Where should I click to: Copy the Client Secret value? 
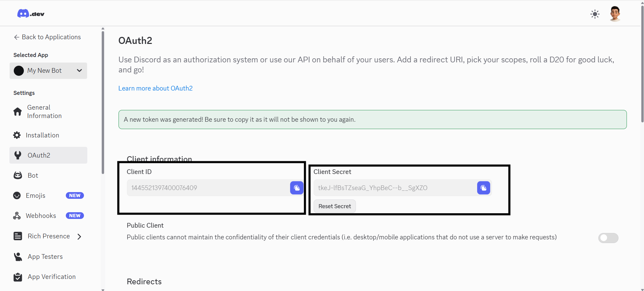click(483, 188)
